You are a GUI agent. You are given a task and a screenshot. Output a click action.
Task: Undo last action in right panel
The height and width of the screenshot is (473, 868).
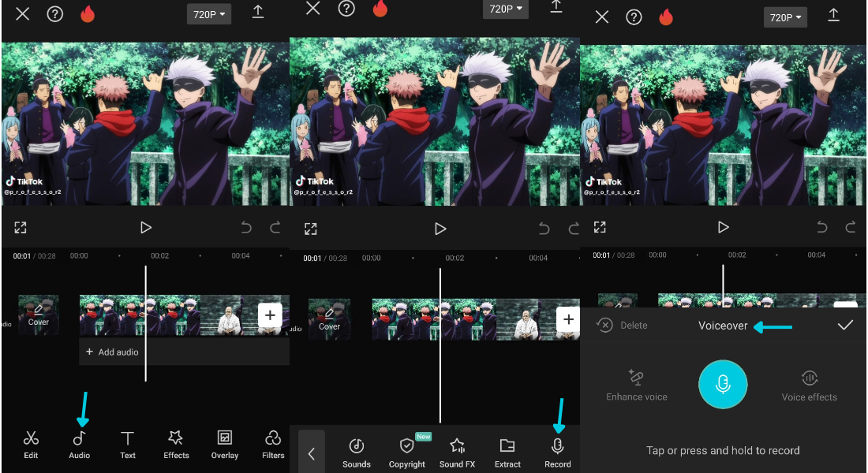(822, 227)
